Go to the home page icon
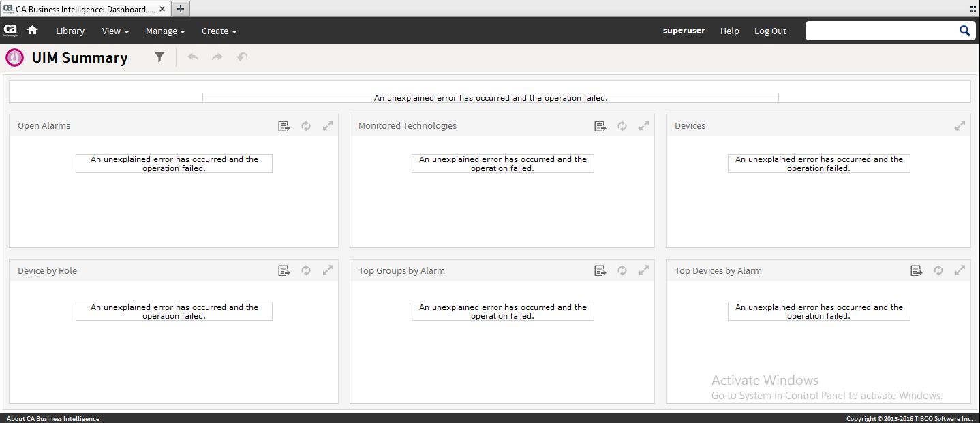 [x=32, y=30]
